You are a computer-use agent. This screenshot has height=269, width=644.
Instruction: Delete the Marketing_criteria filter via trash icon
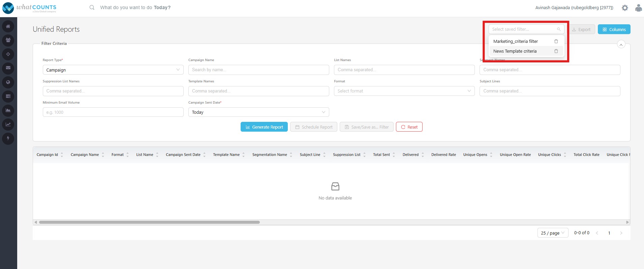click(x=556, y=42)
